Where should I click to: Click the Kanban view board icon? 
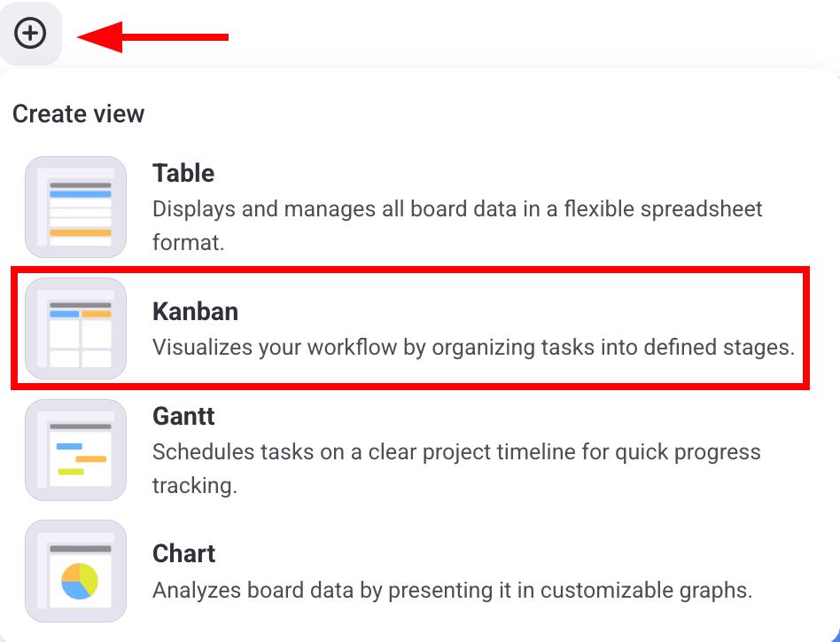(76, 328)
